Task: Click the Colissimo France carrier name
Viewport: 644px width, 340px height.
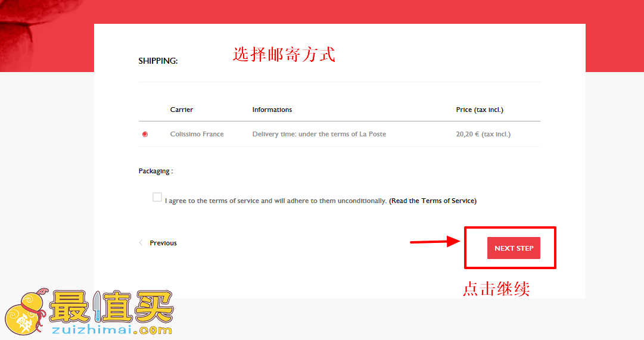Action: click(x=197, y=135)
